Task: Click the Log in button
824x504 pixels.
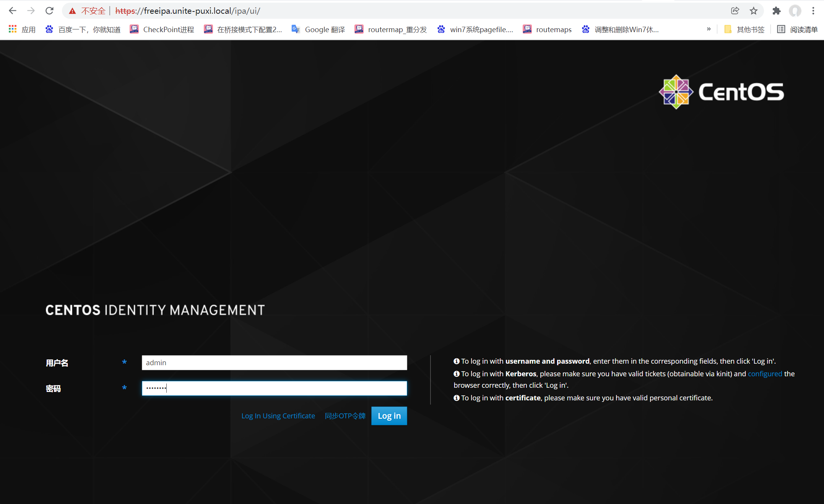Action: 388,416
